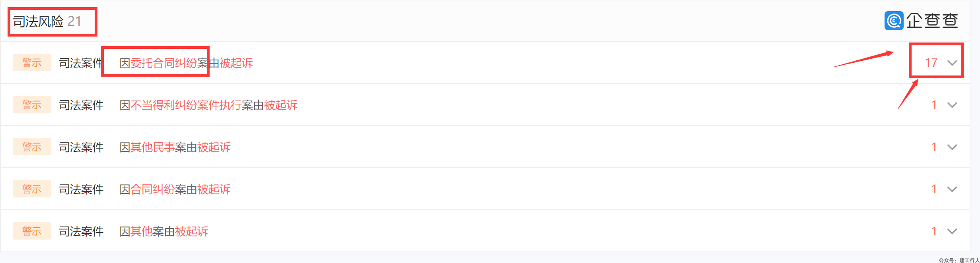The width and height of the screenshot is (980, 263).
Task: Click the 企查查 blue logo icon
Action: [894, 21]
